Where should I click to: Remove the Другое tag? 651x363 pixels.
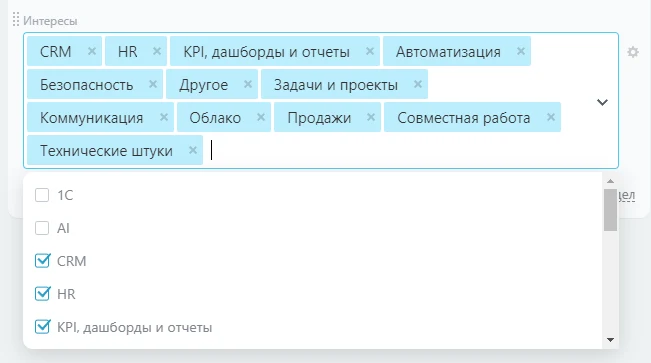click(x=248, y=84)
